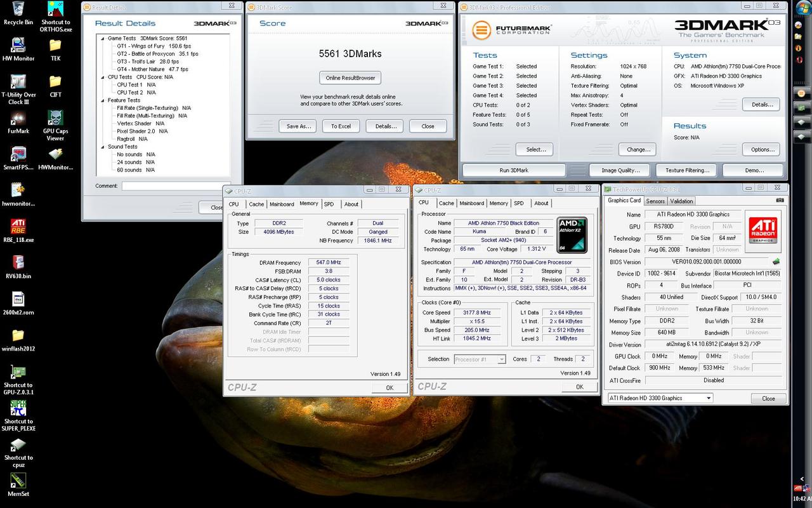Click the Select... button under Tests

click(x=535, y=150)
